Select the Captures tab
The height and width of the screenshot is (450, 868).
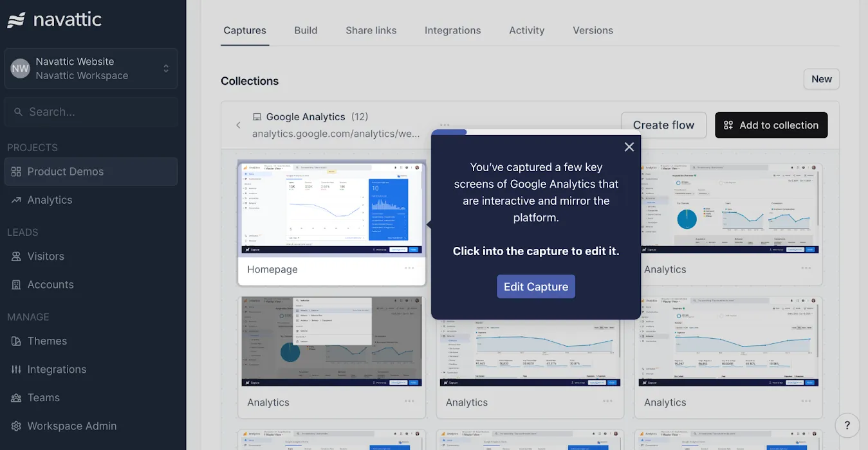(245, 30)
